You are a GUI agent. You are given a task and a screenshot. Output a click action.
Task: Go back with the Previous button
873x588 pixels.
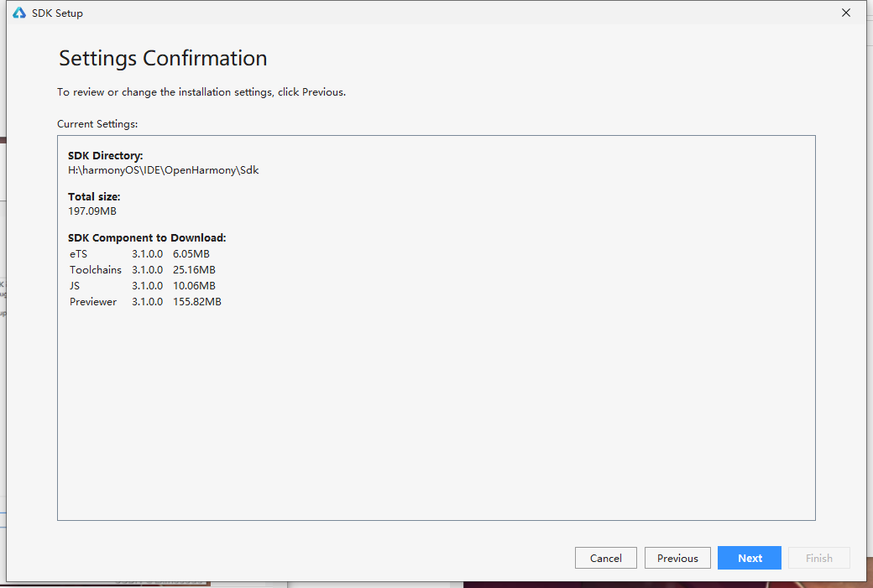coord(677,558)
